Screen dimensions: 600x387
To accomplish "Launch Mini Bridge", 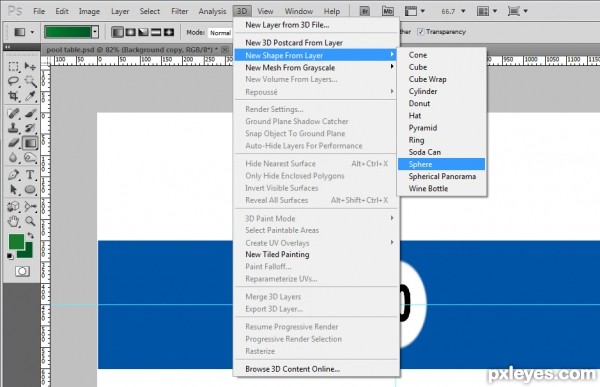I will pos(388,11).
